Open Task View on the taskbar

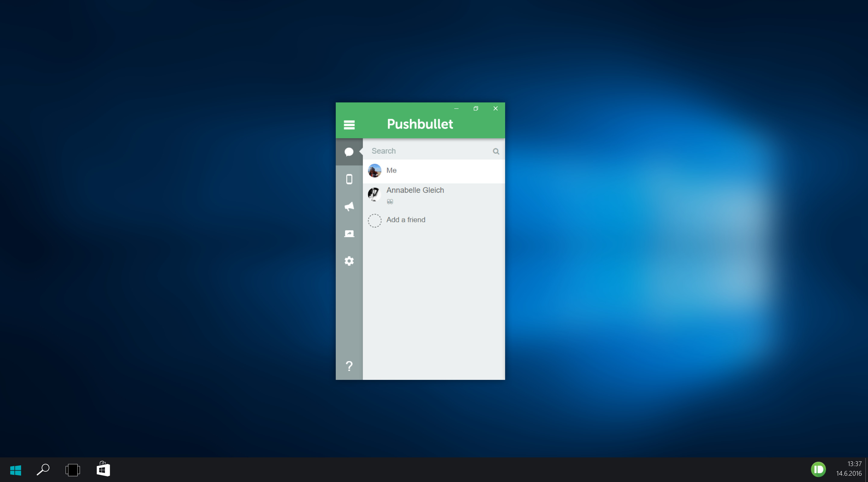[x=72, y=470]
